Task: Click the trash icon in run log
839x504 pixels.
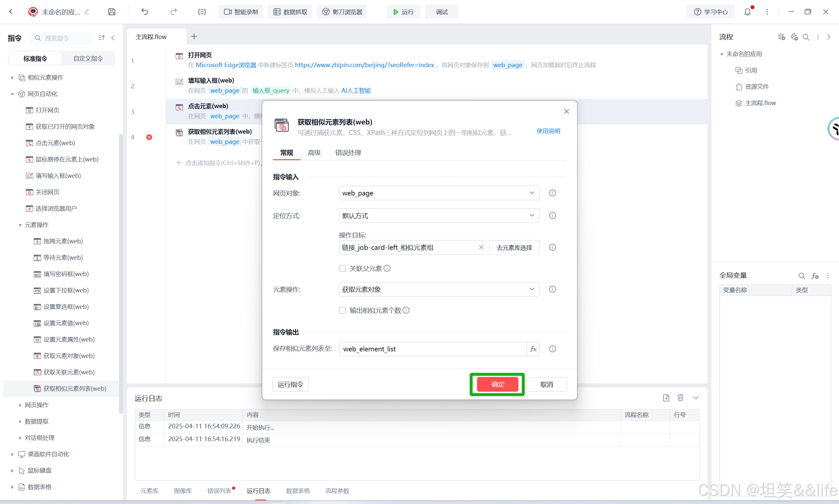Action: pos(680,398)
